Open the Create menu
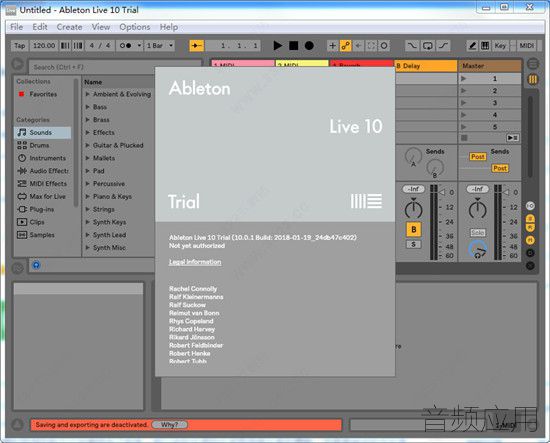The width and height of the screenshot is (550, 443). click(69, 27)
